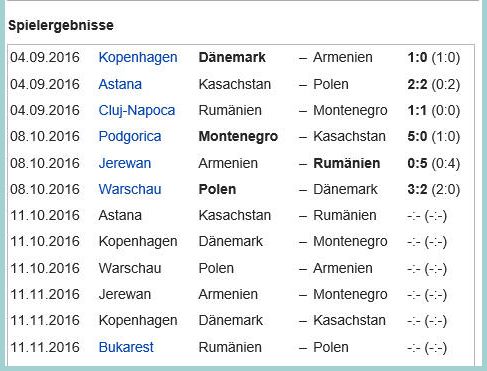Follow the Podgorica link
487x371 pixels.
pos(130,137)
